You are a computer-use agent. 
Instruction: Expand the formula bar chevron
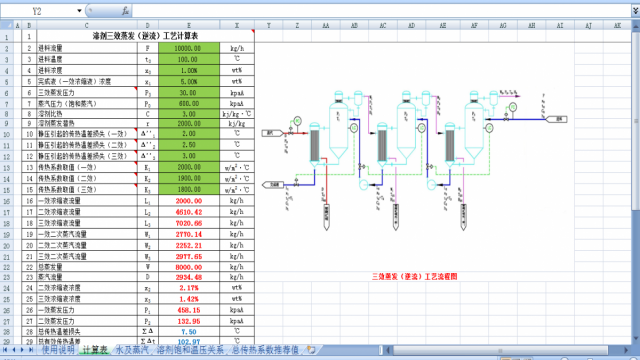tap(636, 11)
